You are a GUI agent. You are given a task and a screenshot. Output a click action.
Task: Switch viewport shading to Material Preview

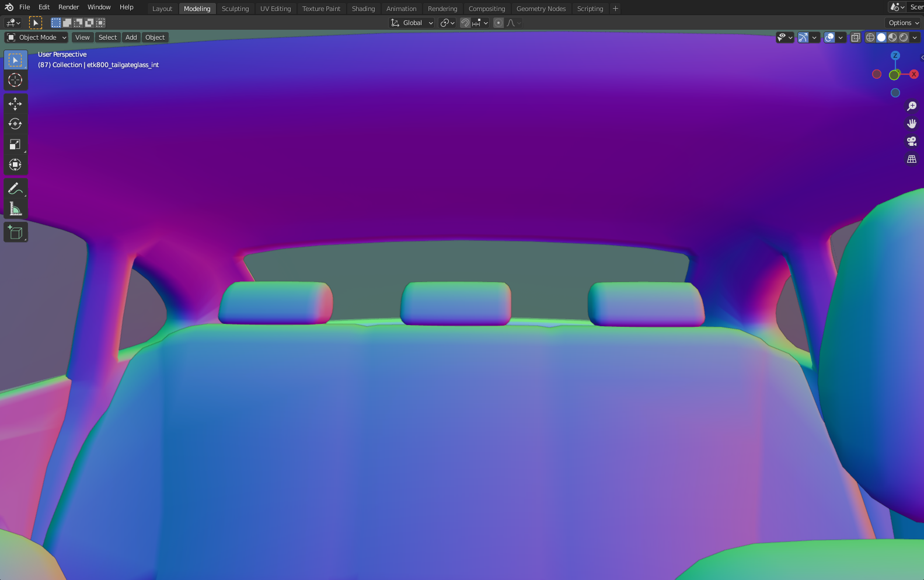892,37
